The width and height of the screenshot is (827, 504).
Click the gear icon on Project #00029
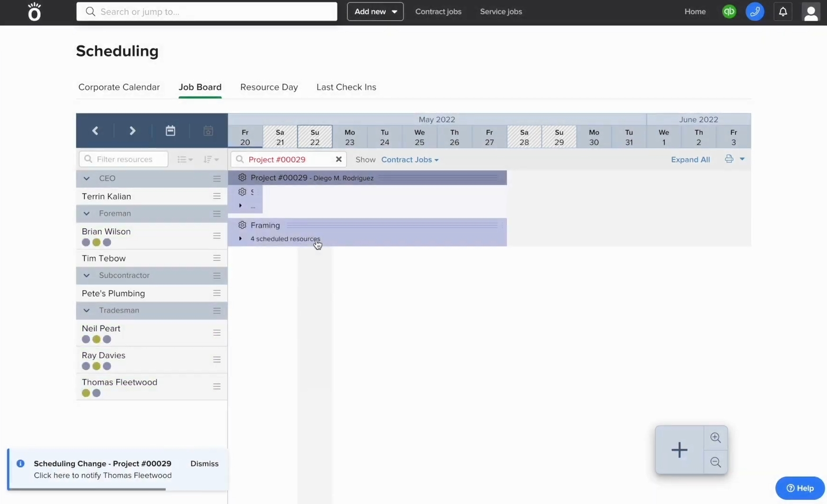(242, 177)
